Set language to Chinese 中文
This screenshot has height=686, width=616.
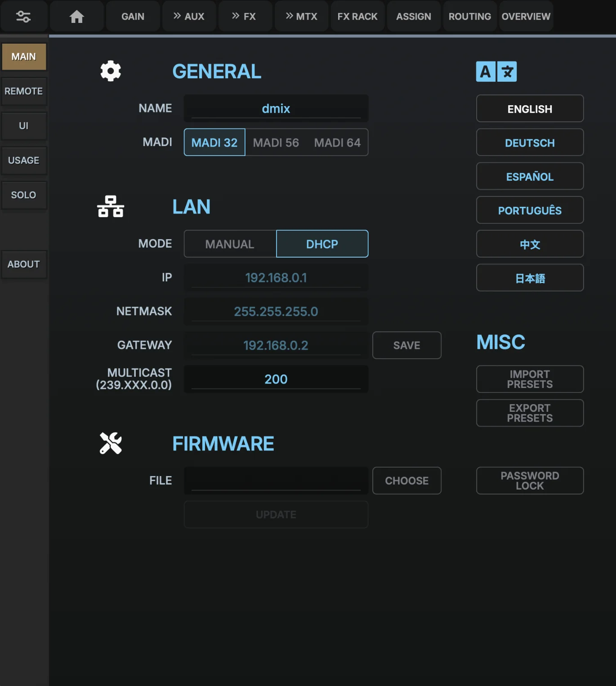pos(530,244)
